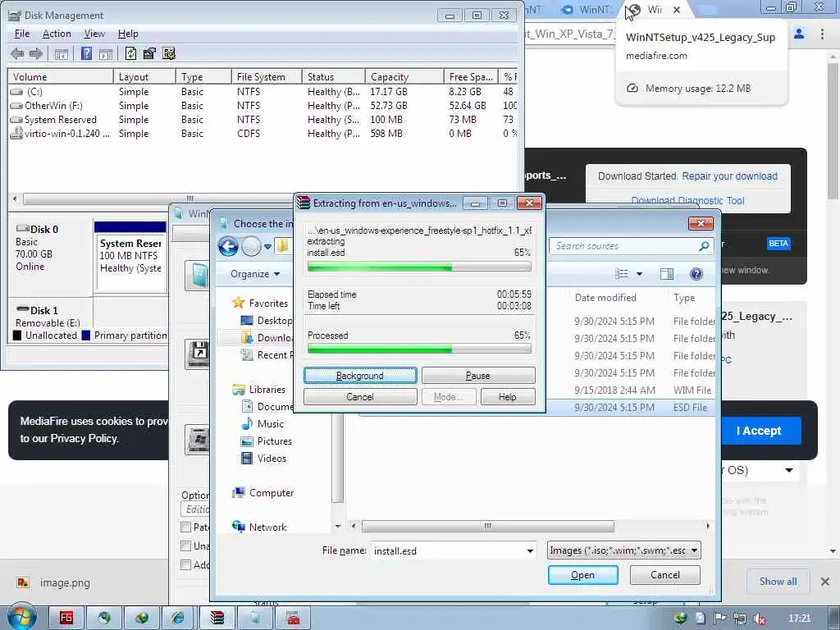Open Help icon in Disk Management toolbar

pyautogui.click(x=86, y=53)
